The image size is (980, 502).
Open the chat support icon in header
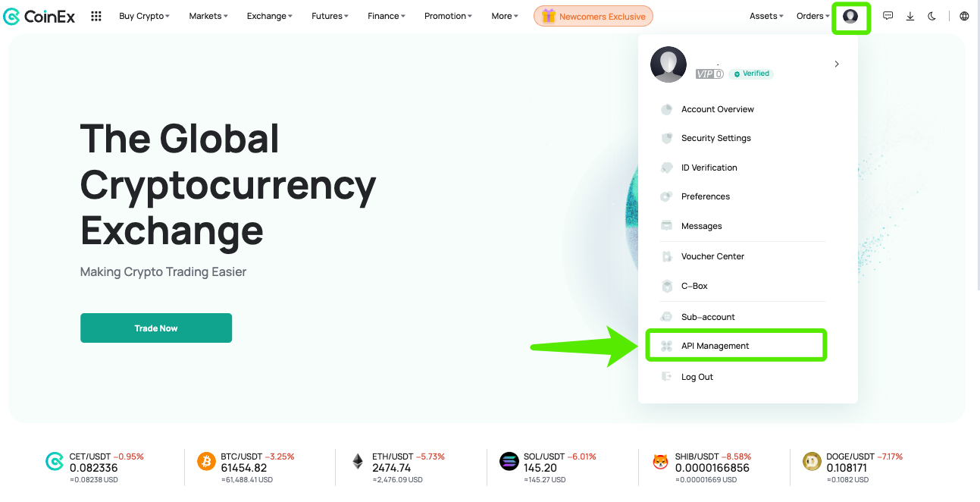888,16
